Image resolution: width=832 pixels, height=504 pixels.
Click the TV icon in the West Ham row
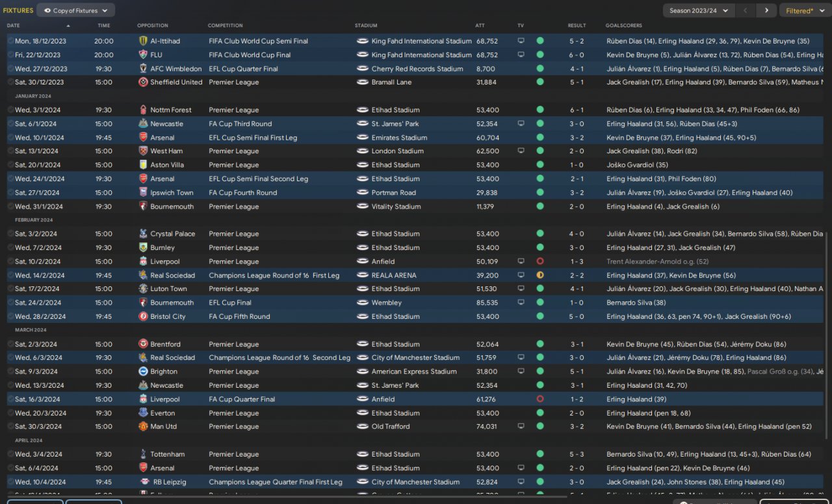(521, 151)
